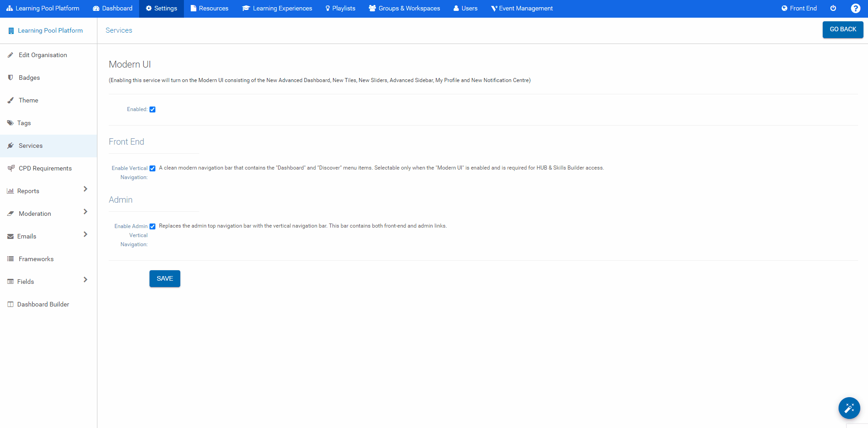Click the power logout icon
Viewport: 868px width, 428px height.
(833, 8)
